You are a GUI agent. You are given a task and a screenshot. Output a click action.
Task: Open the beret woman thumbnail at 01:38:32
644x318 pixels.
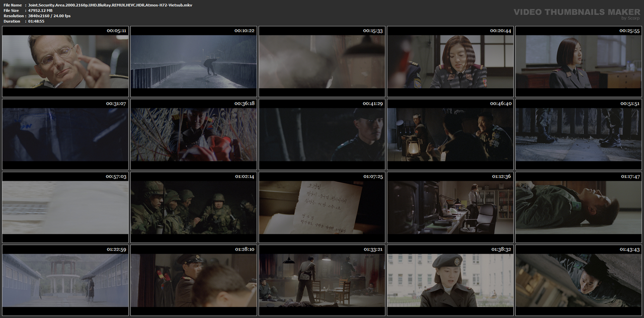coord(450,280)
